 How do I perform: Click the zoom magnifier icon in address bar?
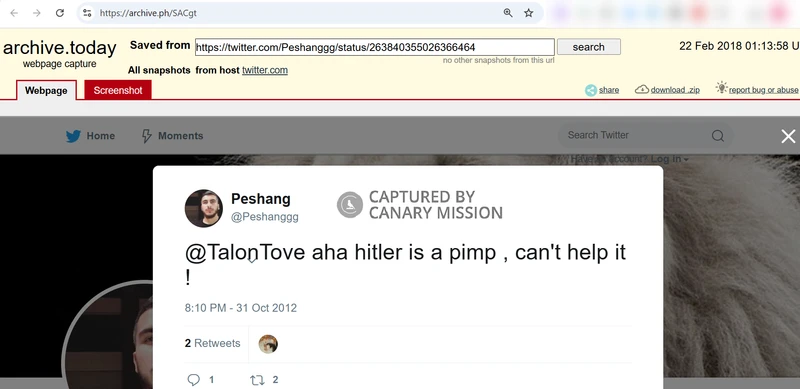click(x=508, y=13)
